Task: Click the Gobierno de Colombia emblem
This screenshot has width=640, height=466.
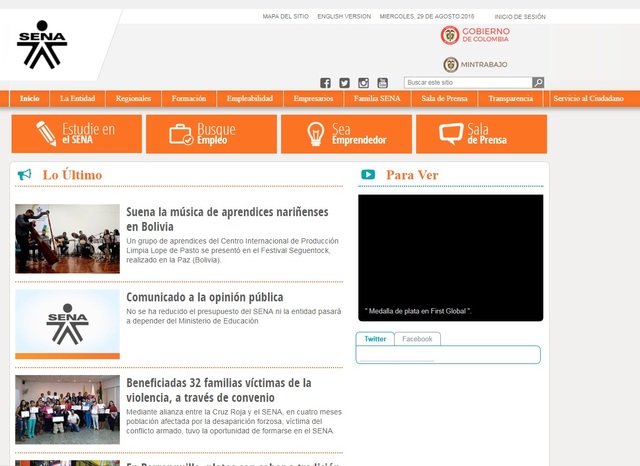Action: coord(475,35)
